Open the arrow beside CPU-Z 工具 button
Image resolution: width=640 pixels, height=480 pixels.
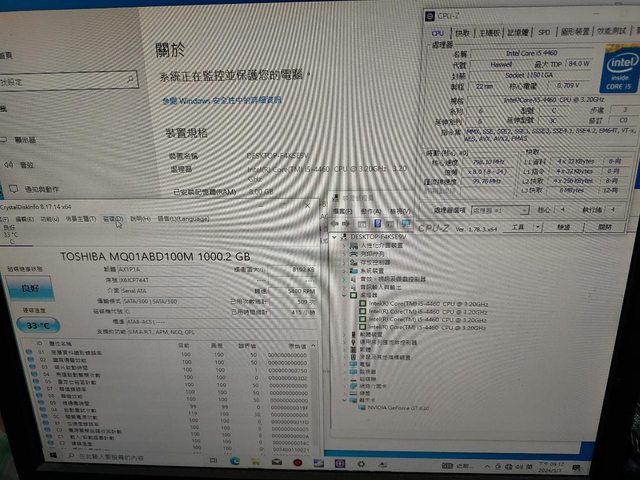(538, 227)
